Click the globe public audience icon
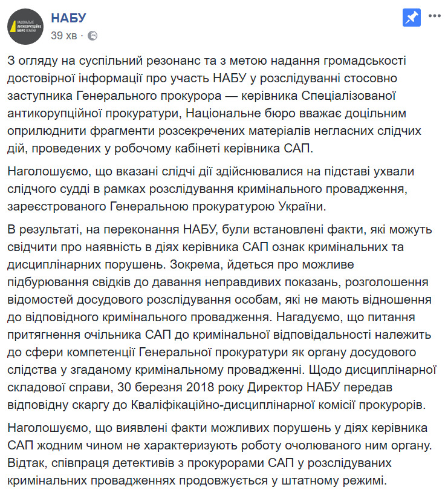This screenshot has width=448, height=493. tap(93, 36)
